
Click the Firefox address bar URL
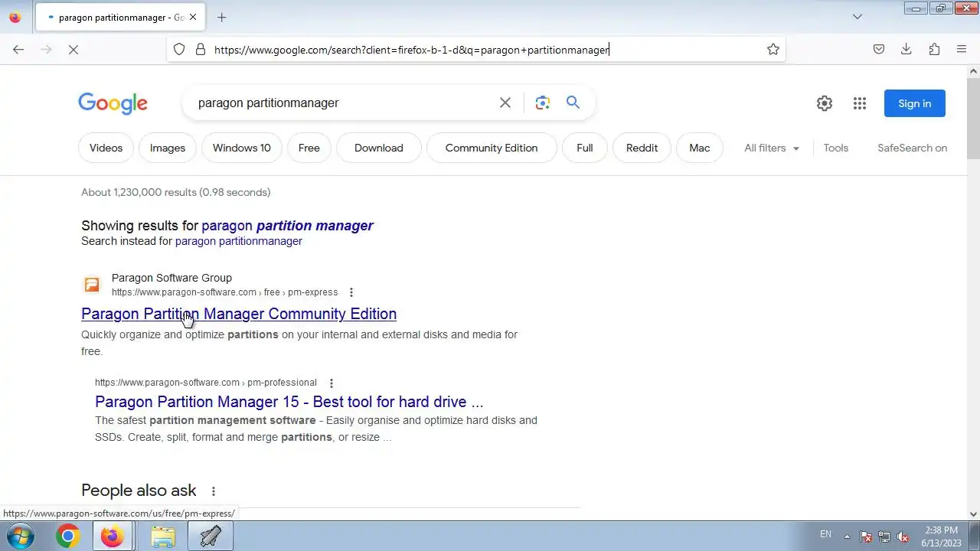click(411, 50)
